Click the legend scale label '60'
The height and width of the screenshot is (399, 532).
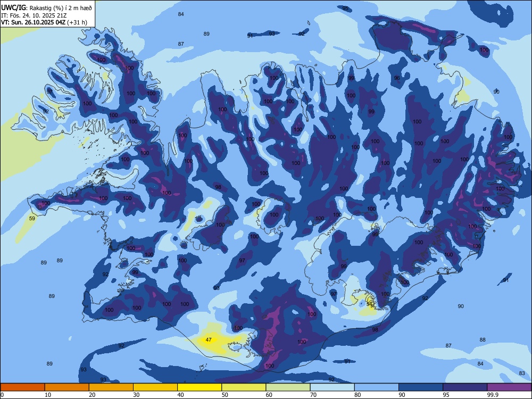(x=269, y=395)
